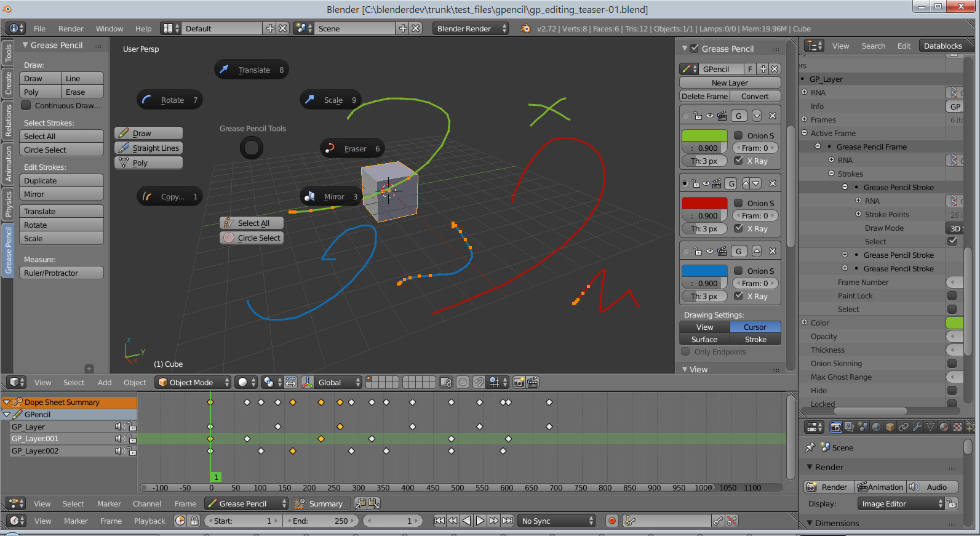Jump to the start frame
The image size is (980, 536).
(x=439, y=521)
